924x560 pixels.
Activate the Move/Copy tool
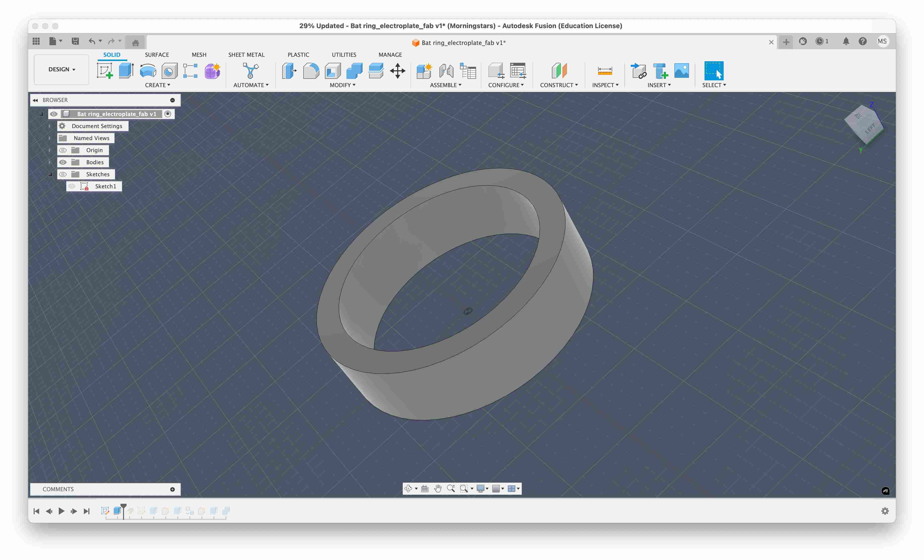point(397,71)
